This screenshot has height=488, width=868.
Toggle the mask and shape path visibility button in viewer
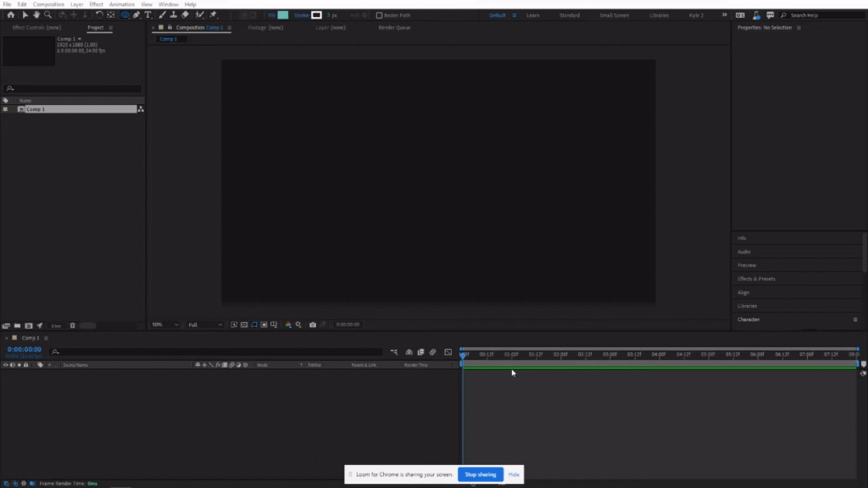point(254,324)
